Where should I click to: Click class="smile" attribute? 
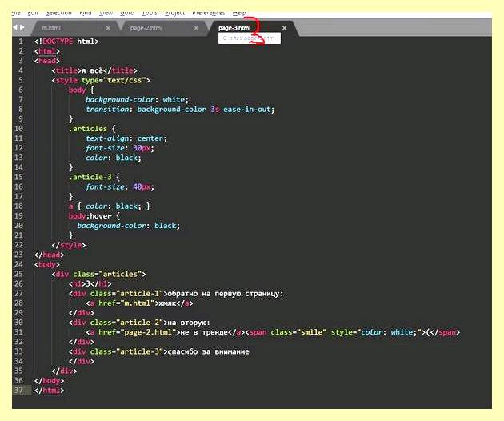point(298,332)
